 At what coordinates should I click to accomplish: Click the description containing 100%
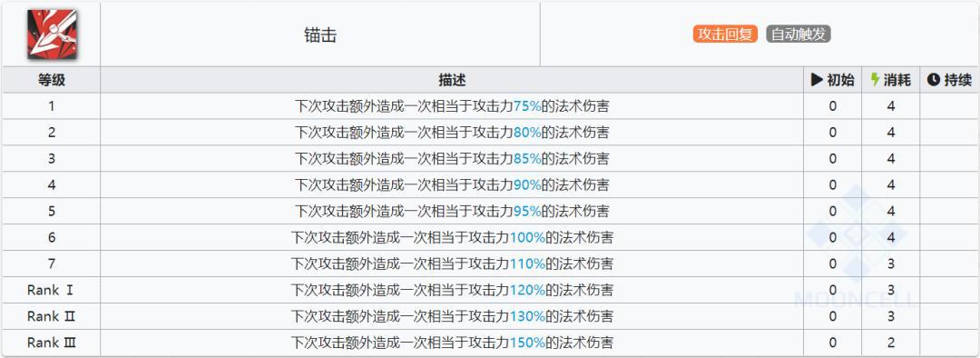452,238
